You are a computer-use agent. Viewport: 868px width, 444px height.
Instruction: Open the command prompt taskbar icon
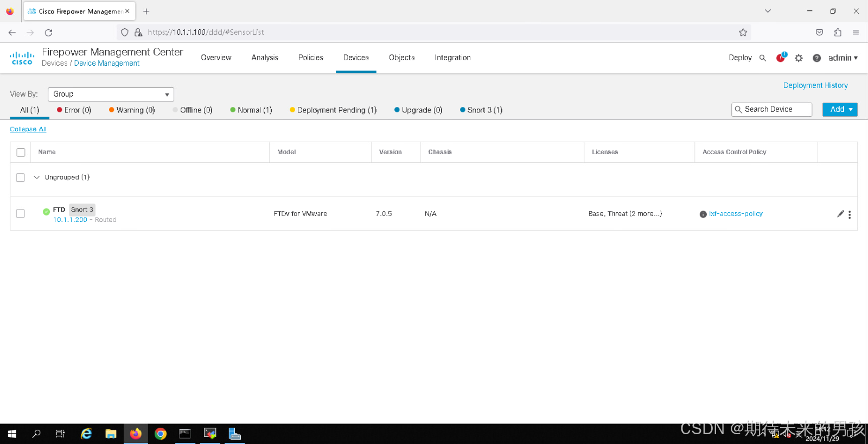[x=185, y=434]
